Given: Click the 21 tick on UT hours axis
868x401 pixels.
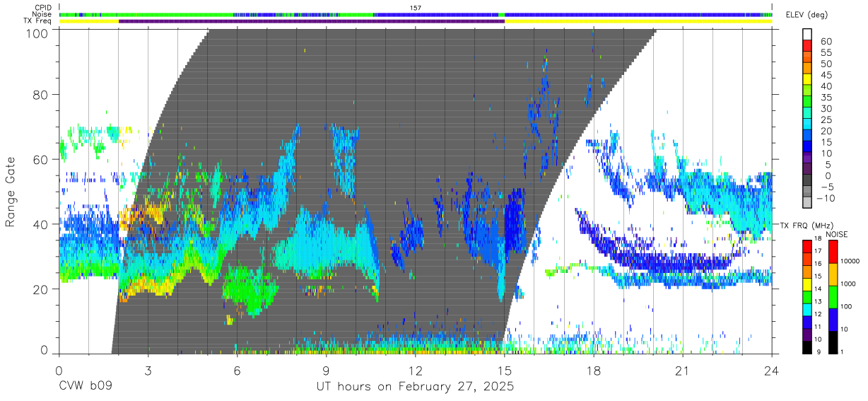Looking at the screenshot, I should pos(682,371).
